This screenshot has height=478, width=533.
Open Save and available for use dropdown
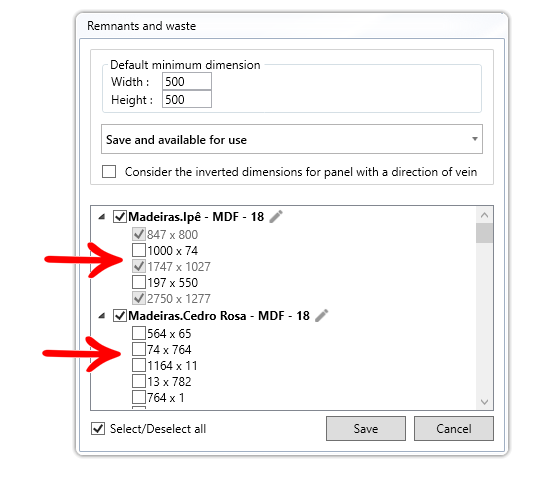[x=292, y=139]
